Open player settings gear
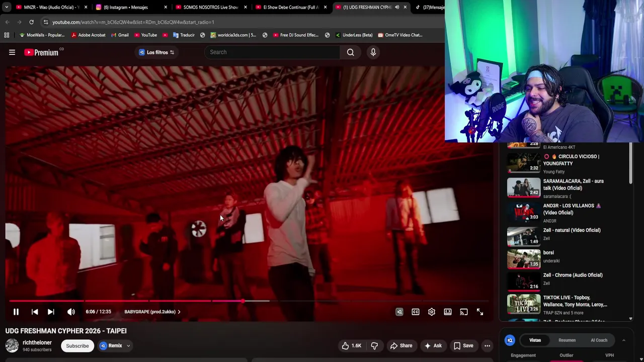This screenshot has width=644, height=362. 432,312
